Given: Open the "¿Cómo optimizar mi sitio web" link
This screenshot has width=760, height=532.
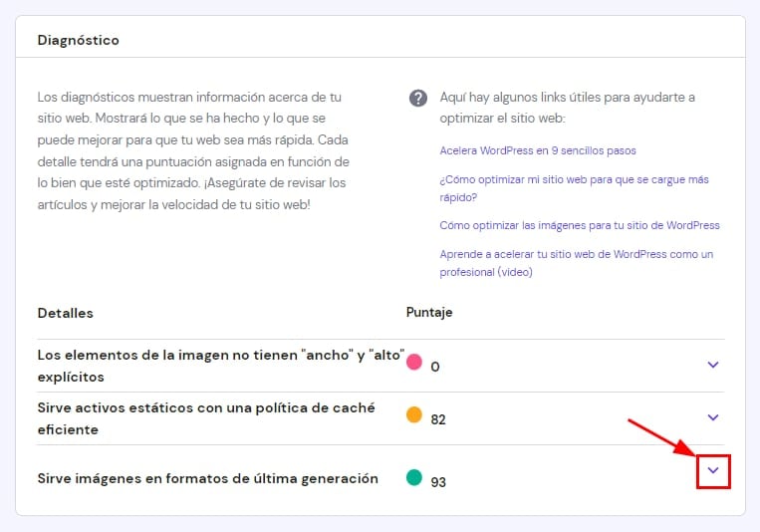Looking at the screenshot, I should (x=574, y=188).
